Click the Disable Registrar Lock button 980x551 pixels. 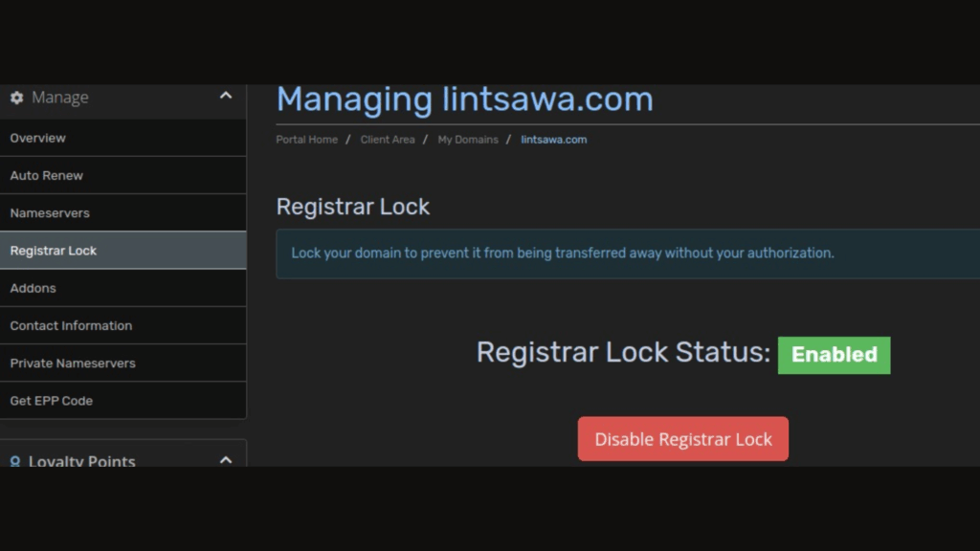pyautogui.click(x=683, y=439)
